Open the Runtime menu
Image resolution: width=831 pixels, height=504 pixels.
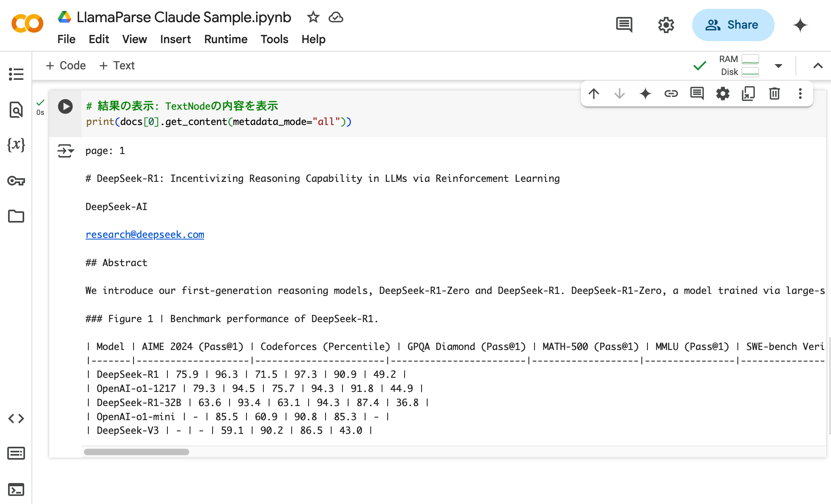coord(225,39)
